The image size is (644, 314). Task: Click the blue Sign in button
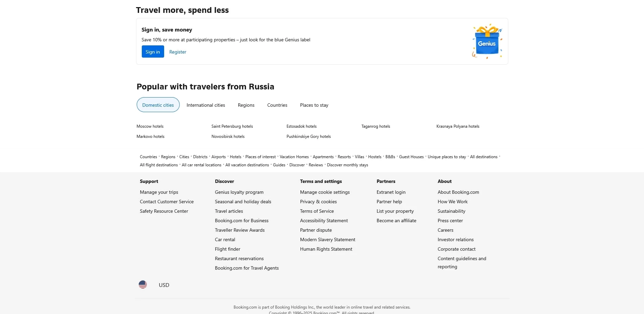coord(153,52)
